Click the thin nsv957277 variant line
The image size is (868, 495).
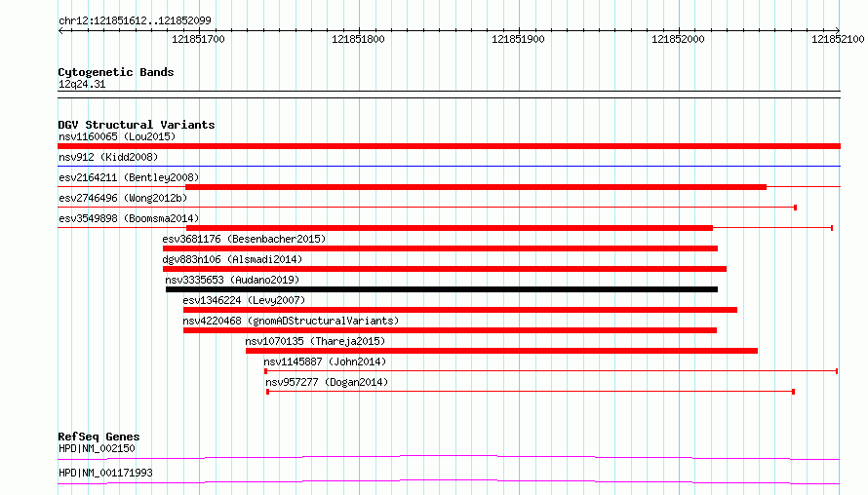coord(531,392)
